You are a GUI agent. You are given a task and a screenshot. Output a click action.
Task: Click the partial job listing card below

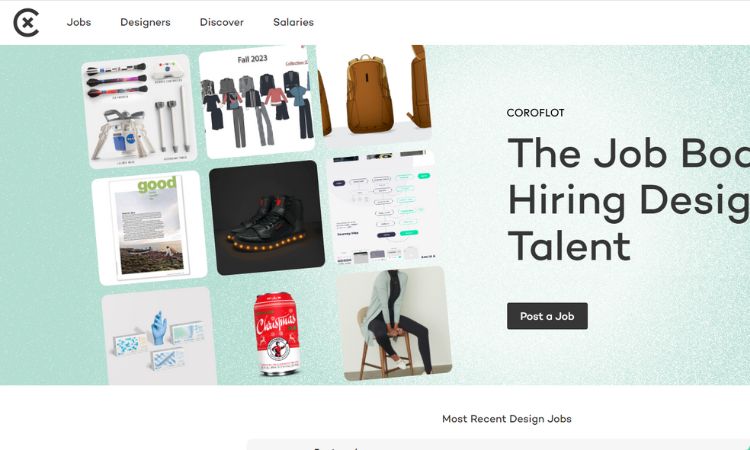pyautogui.click(x=498, y=444)
